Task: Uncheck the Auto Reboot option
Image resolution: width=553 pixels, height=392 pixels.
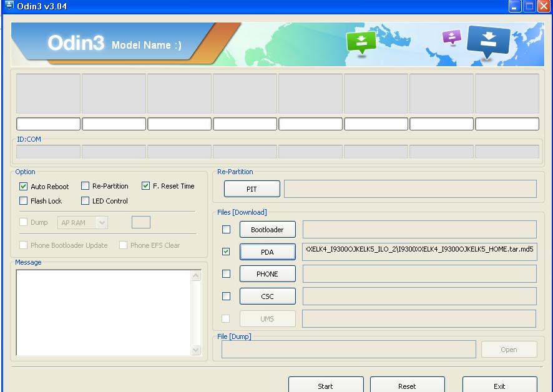Action: [23, 186]
